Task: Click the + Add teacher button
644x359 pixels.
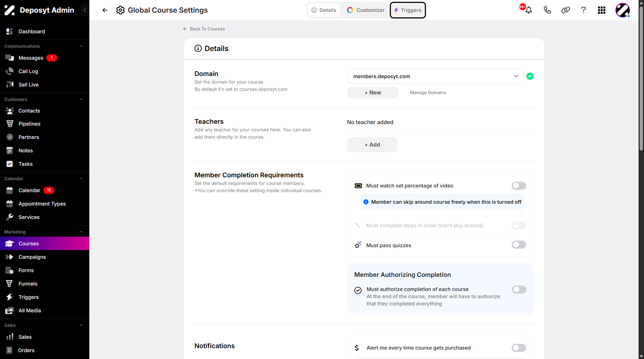Action: (x=372, y=145)
